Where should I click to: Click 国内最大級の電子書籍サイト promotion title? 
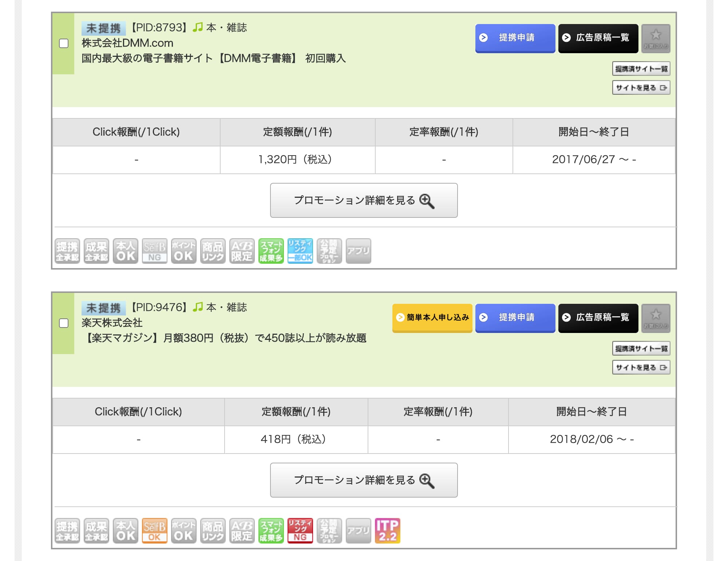click(x=214, y=58)
